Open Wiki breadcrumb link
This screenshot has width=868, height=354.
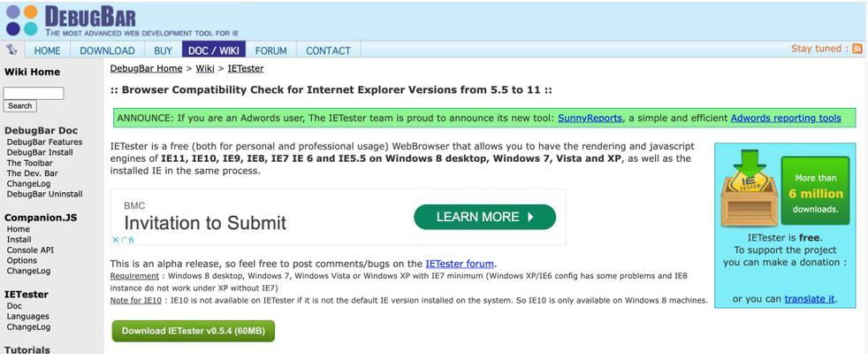point(205,69)
